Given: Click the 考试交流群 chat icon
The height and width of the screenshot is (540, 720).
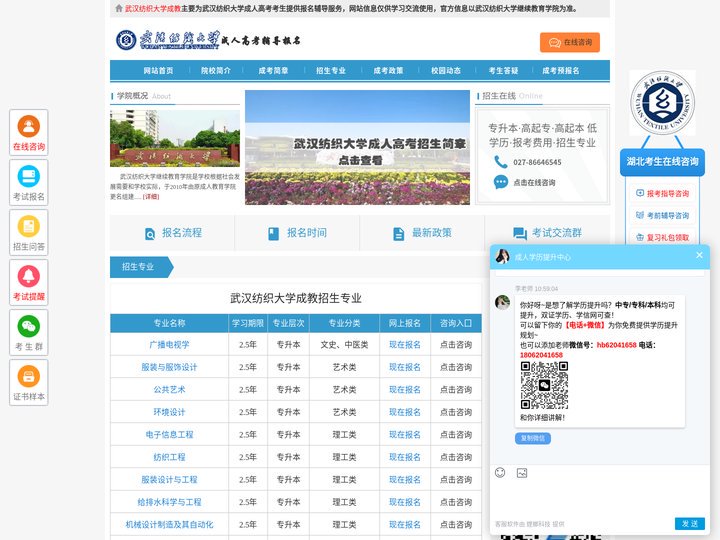Looking at the screenshot, I should coord(520,234).
